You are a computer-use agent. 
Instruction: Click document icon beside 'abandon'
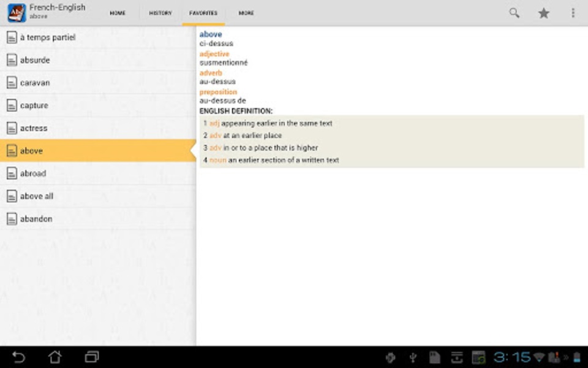(x=12, y=219)
